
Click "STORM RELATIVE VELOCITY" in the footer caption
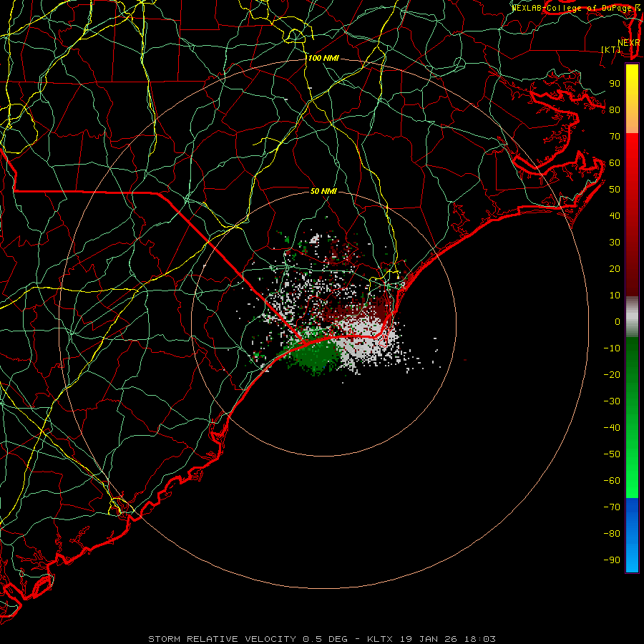222,639
